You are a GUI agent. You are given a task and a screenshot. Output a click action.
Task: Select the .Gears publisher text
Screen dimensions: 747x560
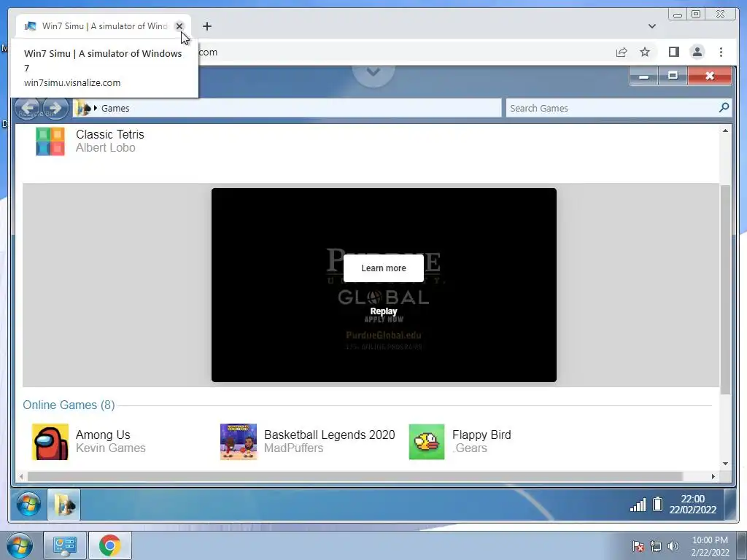pos(469,448)
